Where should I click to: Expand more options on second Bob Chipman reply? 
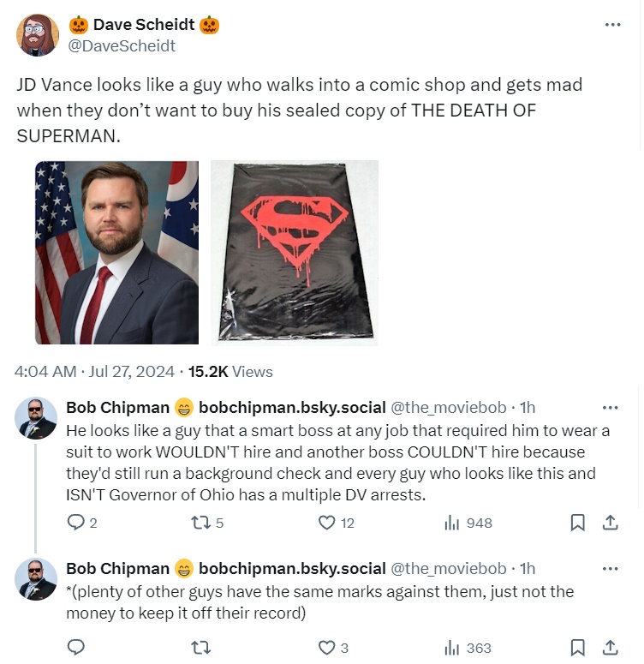pos(611,569)
